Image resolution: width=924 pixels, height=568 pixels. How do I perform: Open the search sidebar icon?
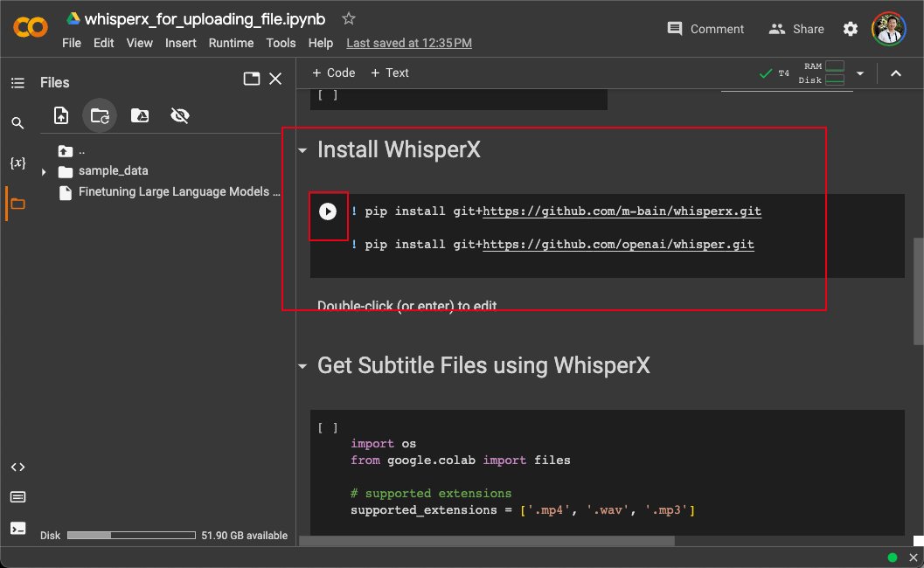17,123
